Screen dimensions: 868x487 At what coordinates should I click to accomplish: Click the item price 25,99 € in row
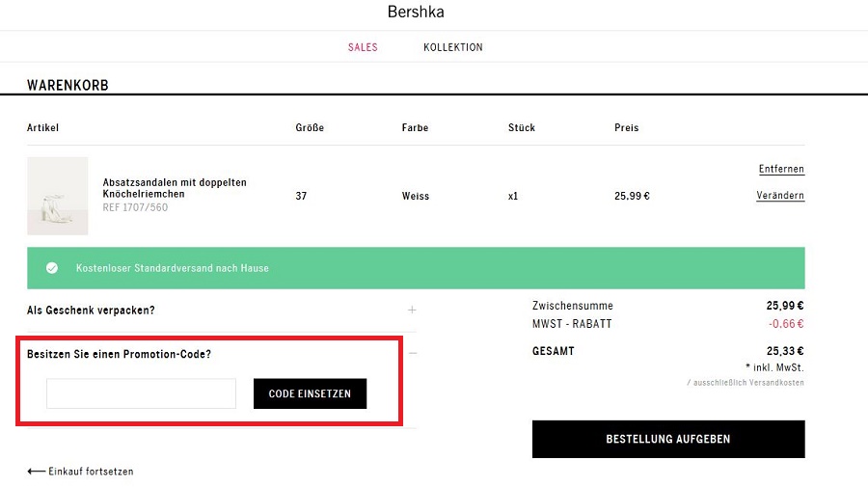point(632,196)
